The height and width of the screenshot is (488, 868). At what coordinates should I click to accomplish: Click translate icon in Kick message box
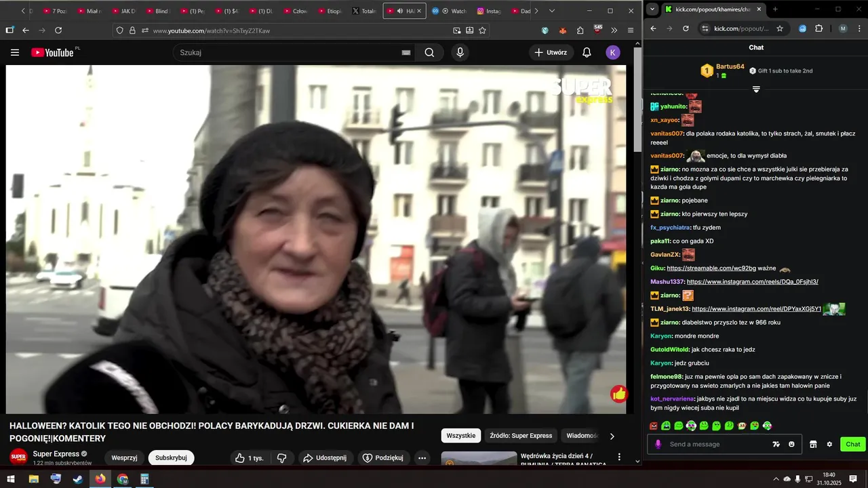[776, 444]
